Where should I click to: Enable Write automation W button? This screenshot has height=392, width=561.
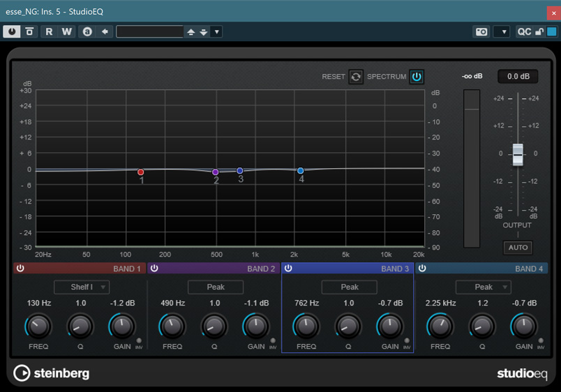point(66,31)
